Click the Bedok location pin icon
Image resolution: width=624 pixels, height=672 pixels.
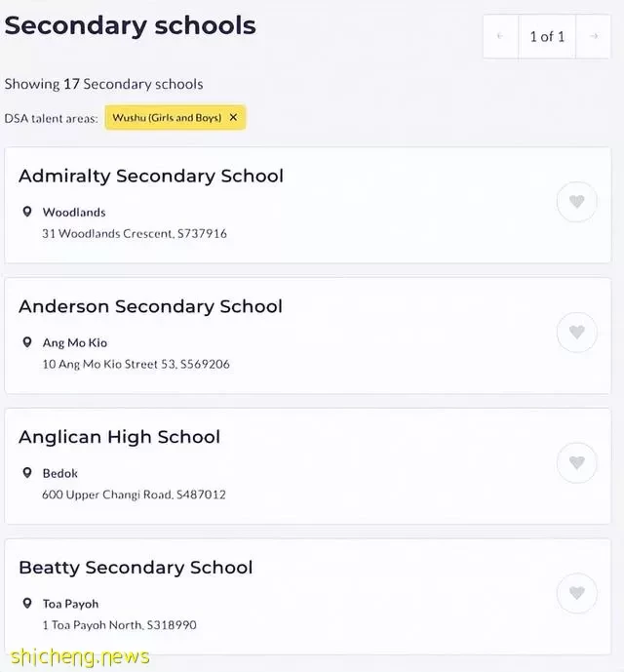27,473
